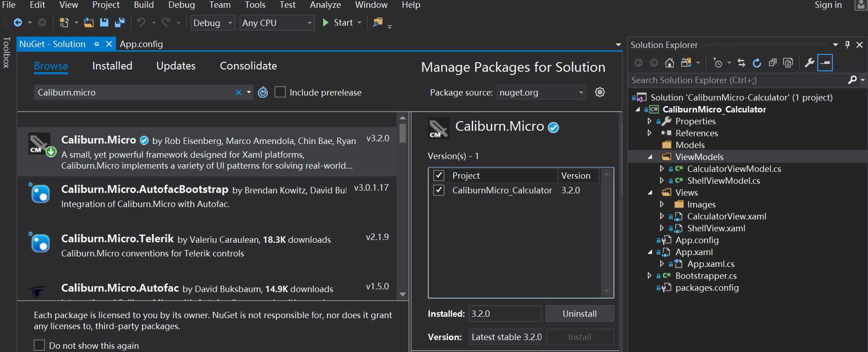Click the Open File folder icon

coord(89,22)
